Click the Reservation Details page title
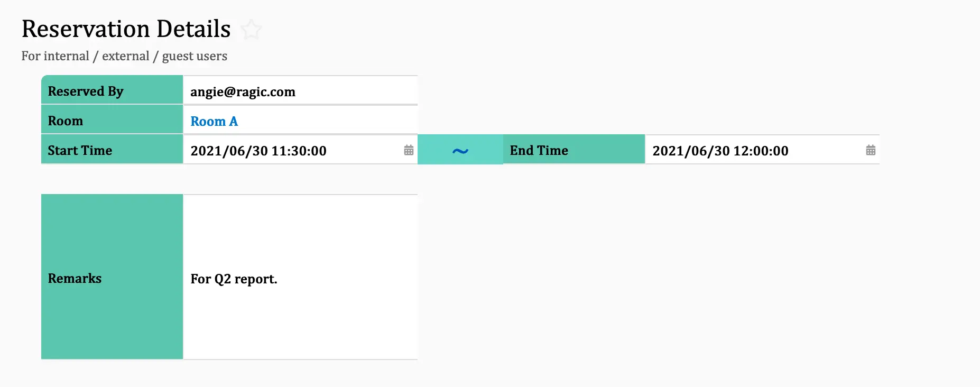This screenshot has height=387, width=980. [126, 29]
